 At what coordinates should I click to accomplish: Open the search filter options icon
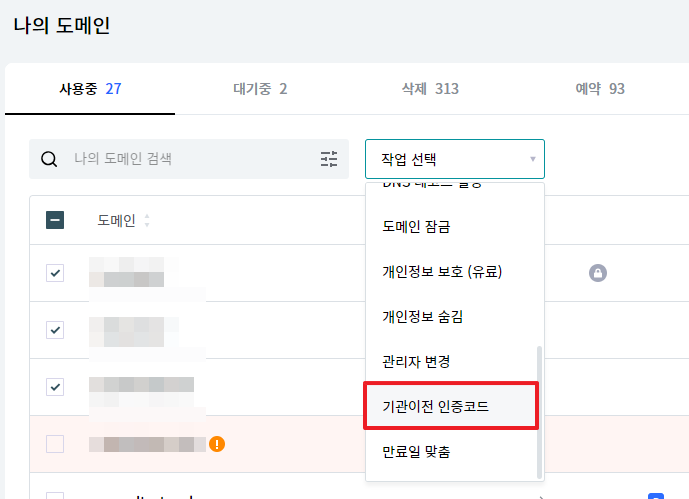329,159
